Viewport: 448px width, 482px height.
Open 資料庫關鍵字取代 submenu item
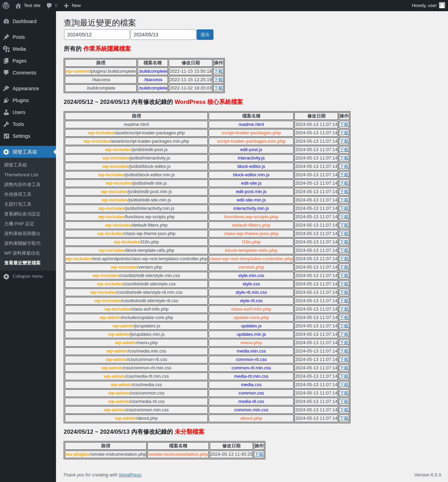pos(28,243)
